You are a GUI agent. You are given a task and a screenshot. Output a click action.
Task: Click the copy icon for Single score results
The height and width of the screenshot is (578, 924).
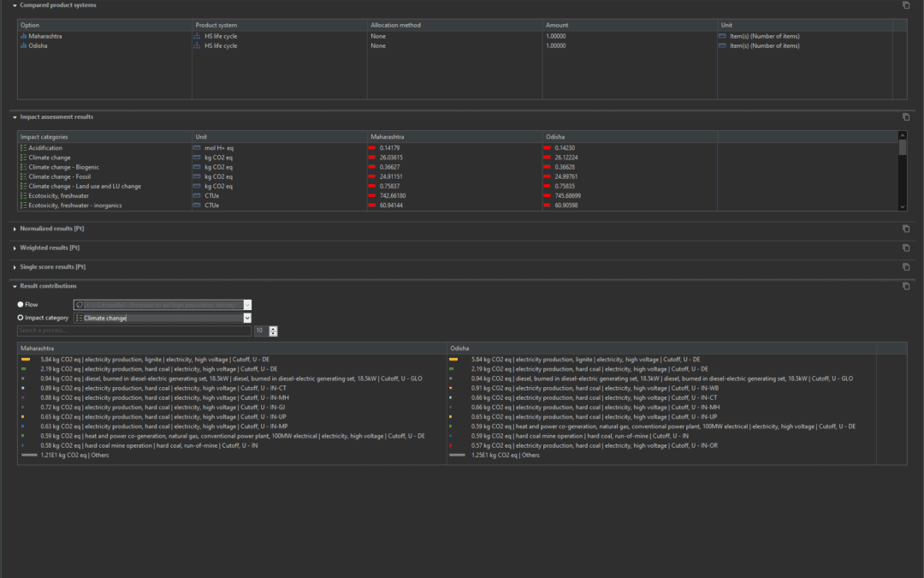[906, 267]
